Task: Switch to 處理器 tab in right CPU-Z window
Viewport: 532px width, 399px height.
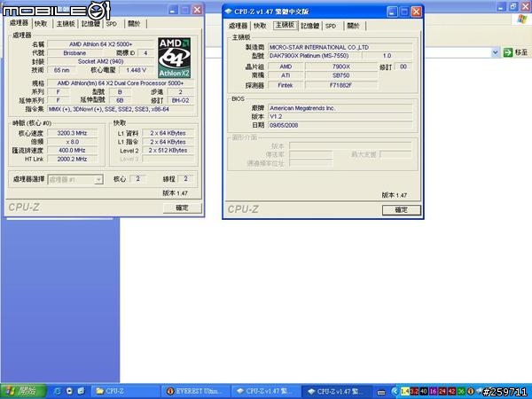Action: click(238, 26)
